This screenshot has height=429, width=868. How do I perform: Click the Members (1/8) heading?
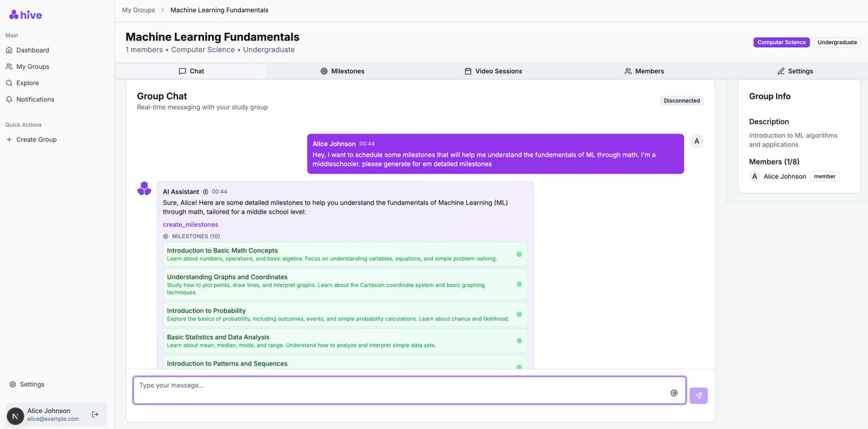point(774,162)
